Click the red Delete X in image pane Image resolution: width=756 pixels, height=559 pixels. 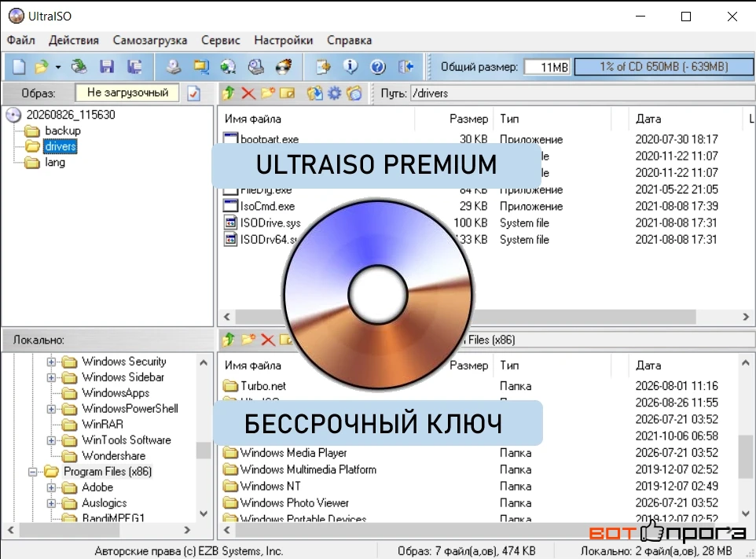pos(248,93)
